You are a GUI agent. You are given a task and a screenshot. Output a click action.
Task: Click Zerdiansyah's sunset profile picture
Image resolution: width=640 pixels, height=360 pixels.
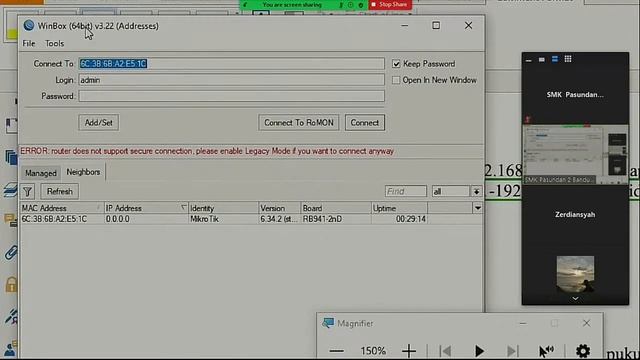575,274
